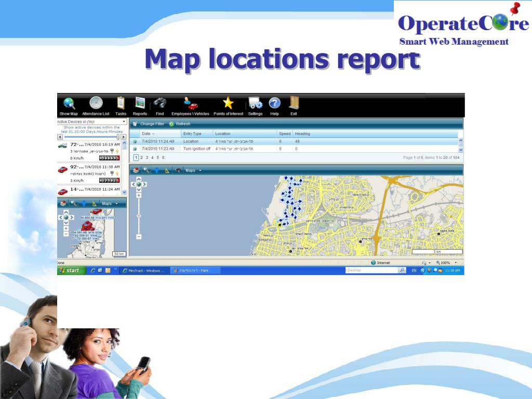Viewport: 532px width, 399px height.
Task: Pan the main map left with arrow
Action: click(x=134, y=184)
